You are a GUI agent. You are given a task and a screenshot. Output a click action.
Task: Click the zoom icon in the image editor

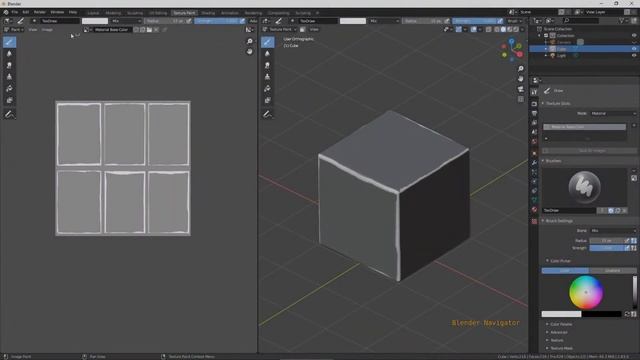249,42
